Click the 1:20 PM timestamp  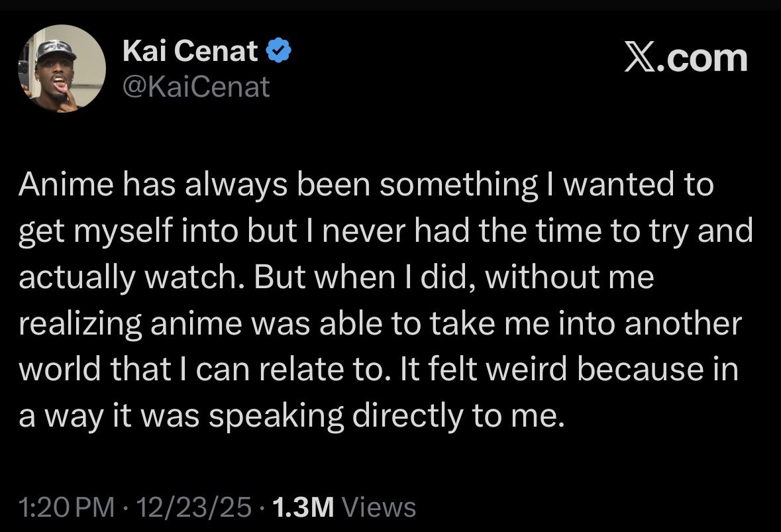(x=67, y=507)
